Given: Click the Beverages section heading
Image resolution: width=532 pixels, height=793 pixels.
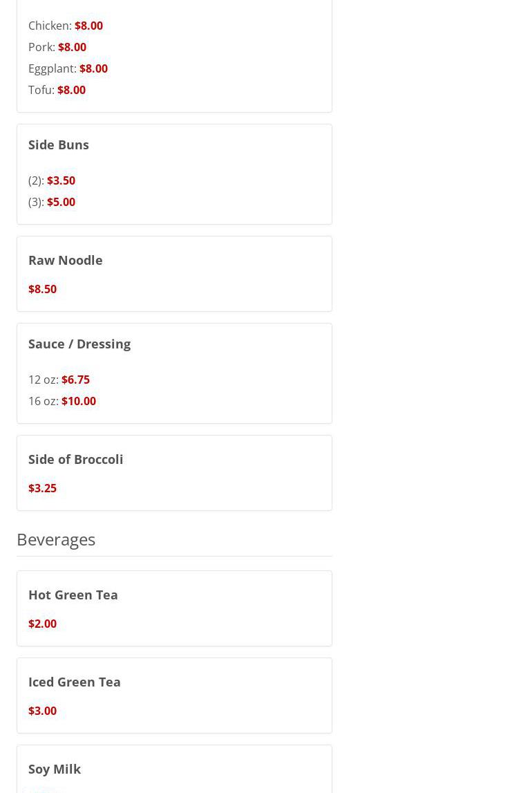Looking at the screenshot, I should [56, 539].
